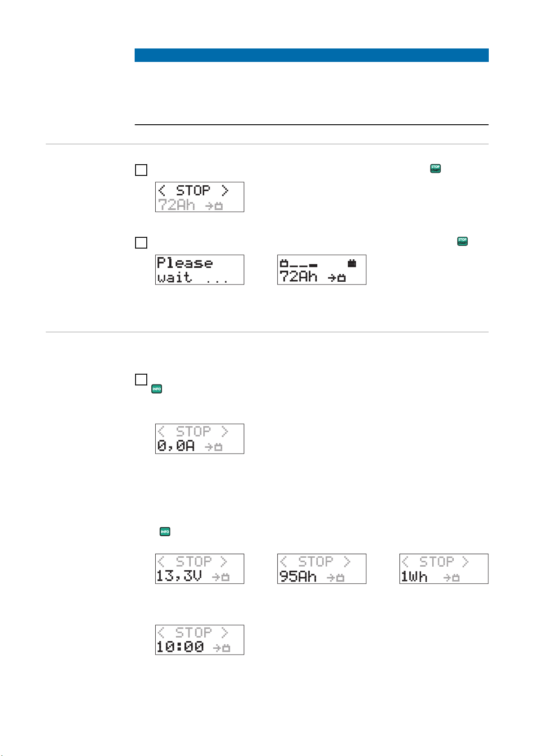Click the INFO icon below the third step box
This screenshot has width=535, height=756.
(157, 389)
